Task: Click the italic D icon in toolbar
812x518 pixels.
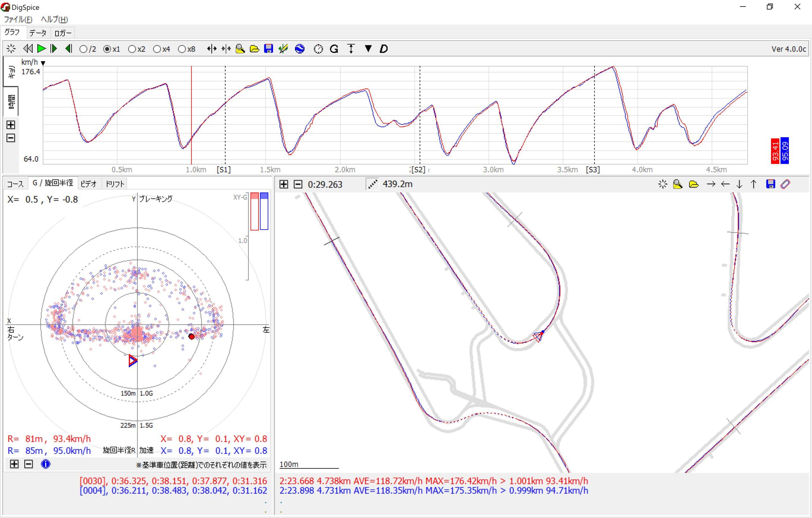Action: pos(383,49)
